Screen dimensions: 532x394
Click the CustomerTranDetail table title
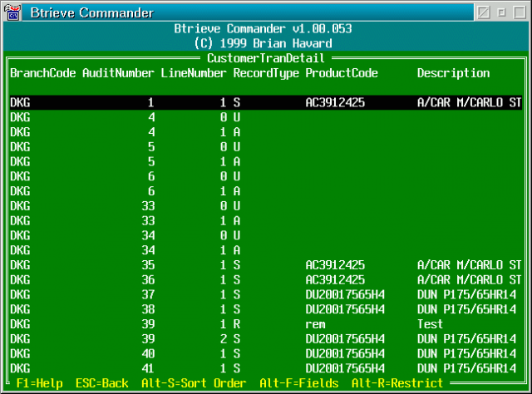point(266,58)
